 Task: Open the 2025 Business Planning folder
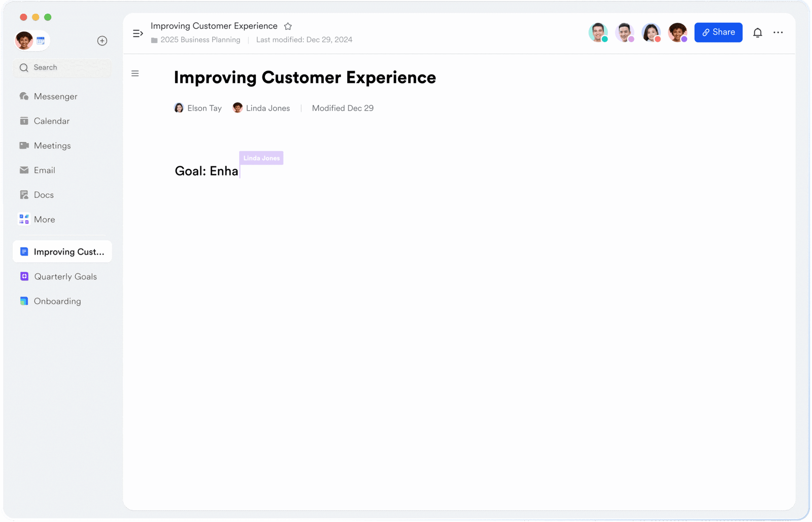[200, 40]
